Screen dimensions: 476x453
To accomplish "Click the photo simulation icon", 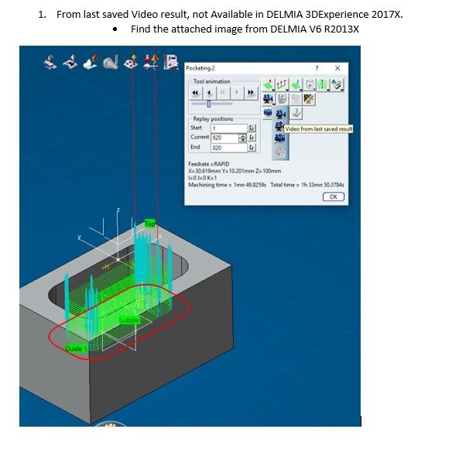I will pyautogui.click(x=268, y=113).
